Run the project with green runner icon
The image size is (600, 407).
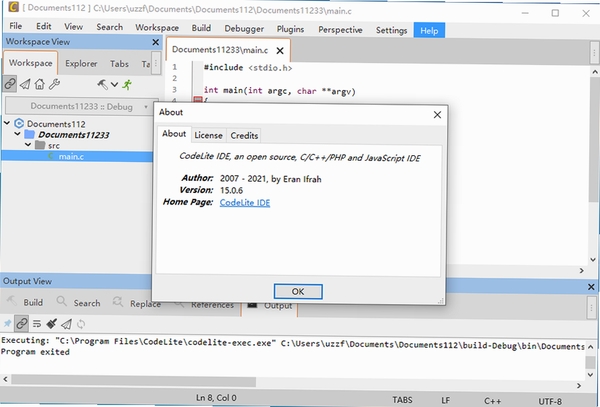point(127,85)
